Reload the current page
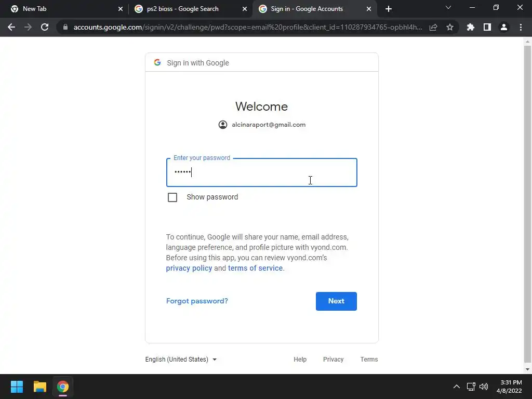Image resolution: width=532 pixels, height=399 pixels. [x=45, y=27]
